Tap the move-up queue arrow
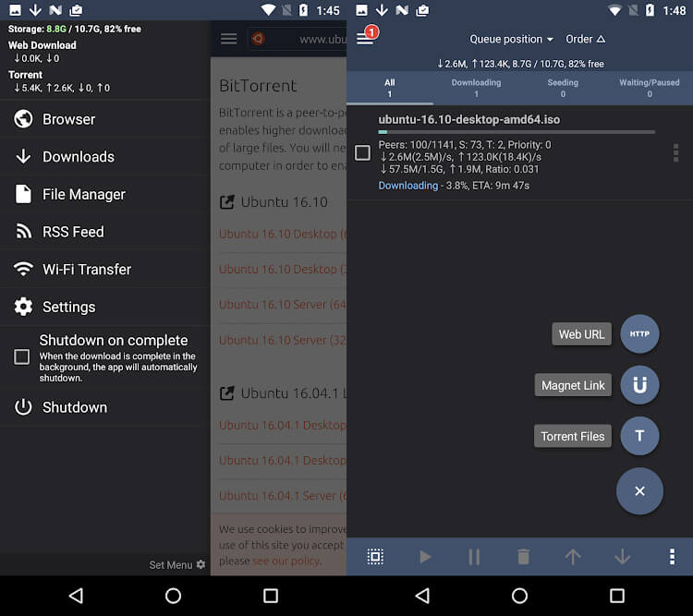Screen dimensions: 693x616 [x=573, y=557]
